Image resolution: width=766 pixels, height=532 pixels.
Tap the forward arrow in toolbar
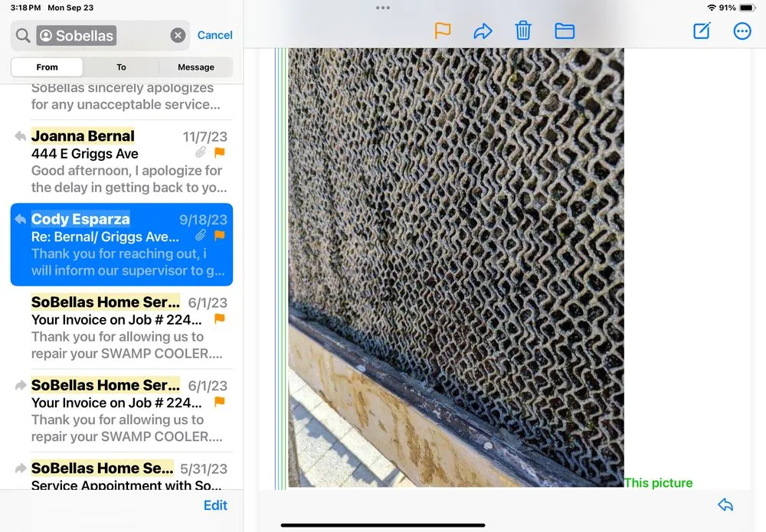[x=483, y=31]
